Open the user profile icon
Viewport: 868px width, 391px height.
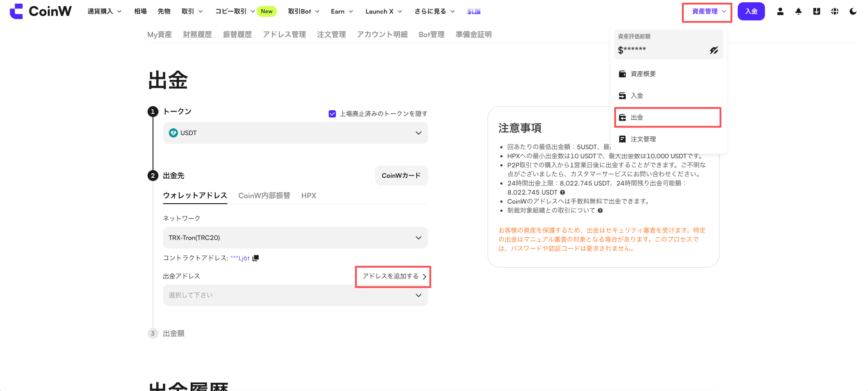point(780,11)
